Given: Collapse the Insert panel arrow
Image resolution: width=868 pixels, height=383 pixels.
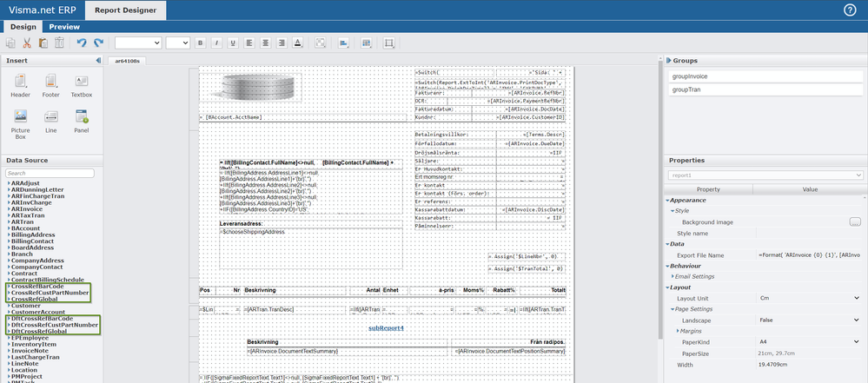Looking at the screenshot, I should point(98,60).
